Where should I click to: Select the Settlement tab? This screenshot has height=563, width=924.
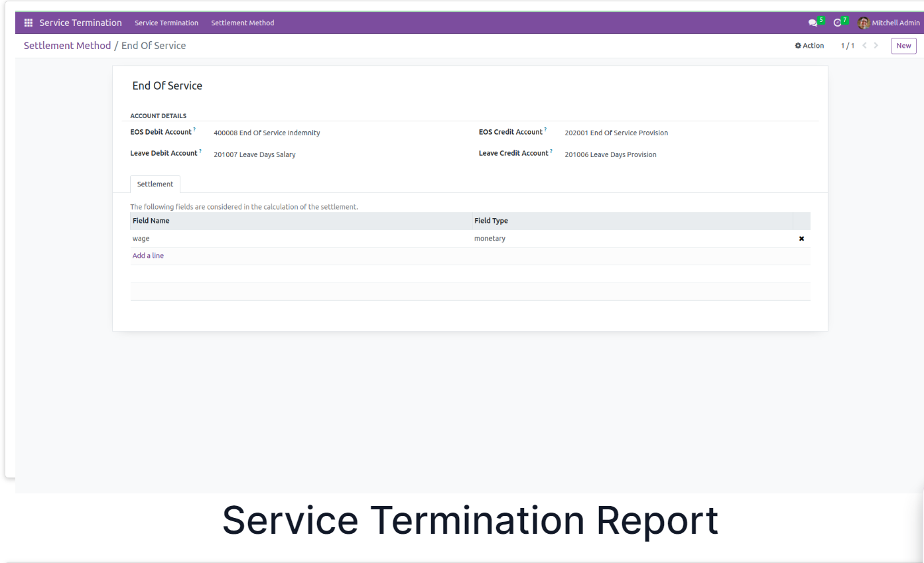(155, 184)
